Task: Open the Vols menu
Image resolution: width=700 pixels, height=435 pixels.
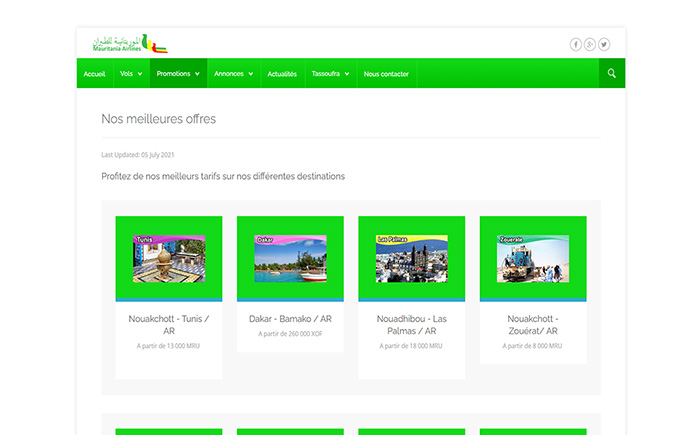Action: 131,74
